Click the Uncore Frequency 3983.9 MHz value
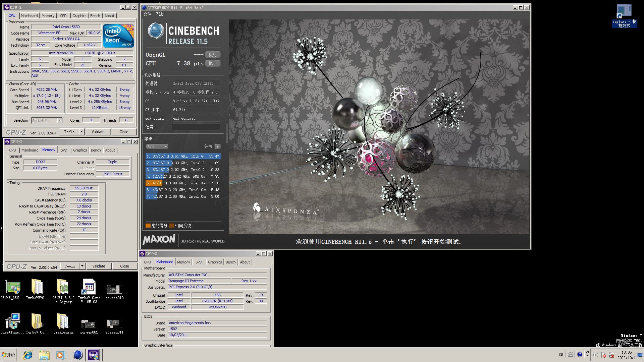 click(113, 174)
